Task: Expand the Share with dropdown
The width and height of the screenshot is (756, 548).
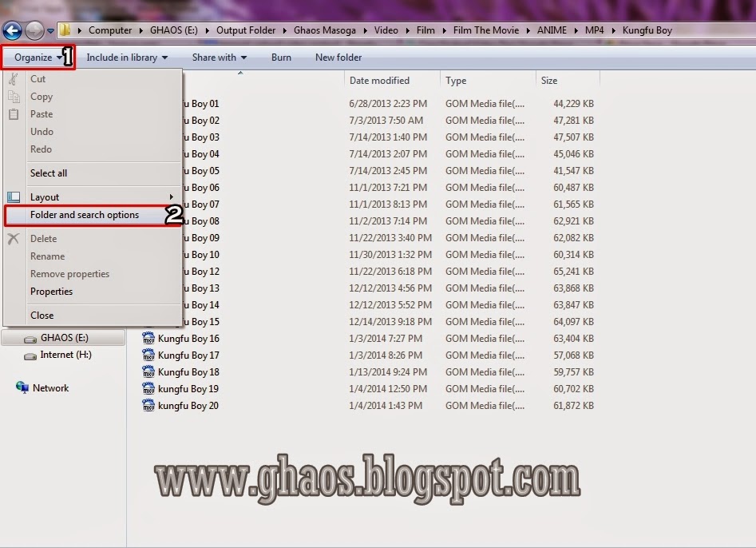Action: (218, 57)
